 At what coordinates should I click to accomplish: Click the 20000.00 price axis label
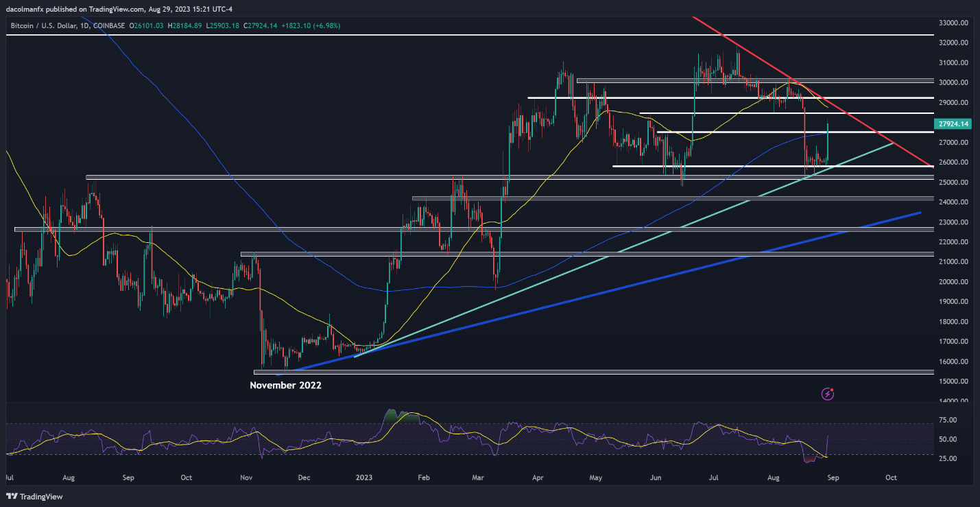point(953,282)
